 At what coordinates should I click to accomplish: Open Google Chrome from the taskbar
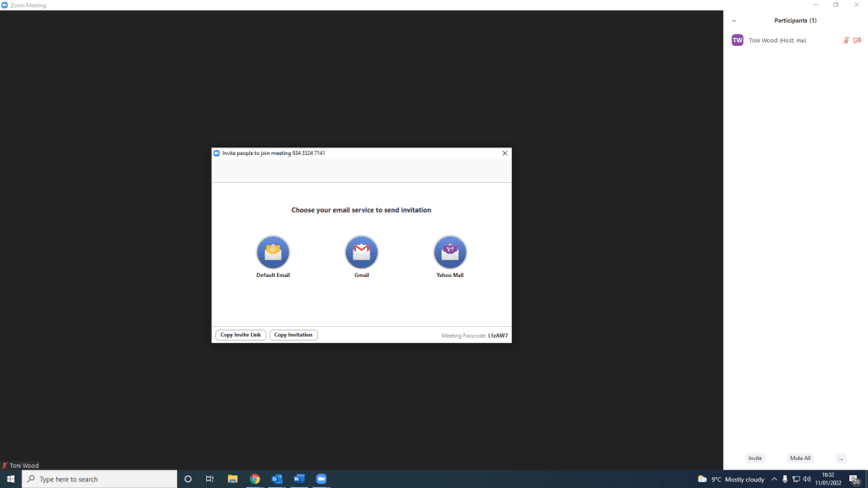click(254, 479)
